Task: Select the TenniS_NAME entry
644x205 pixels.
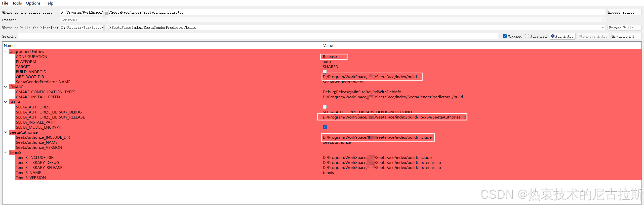Action: 28,172
